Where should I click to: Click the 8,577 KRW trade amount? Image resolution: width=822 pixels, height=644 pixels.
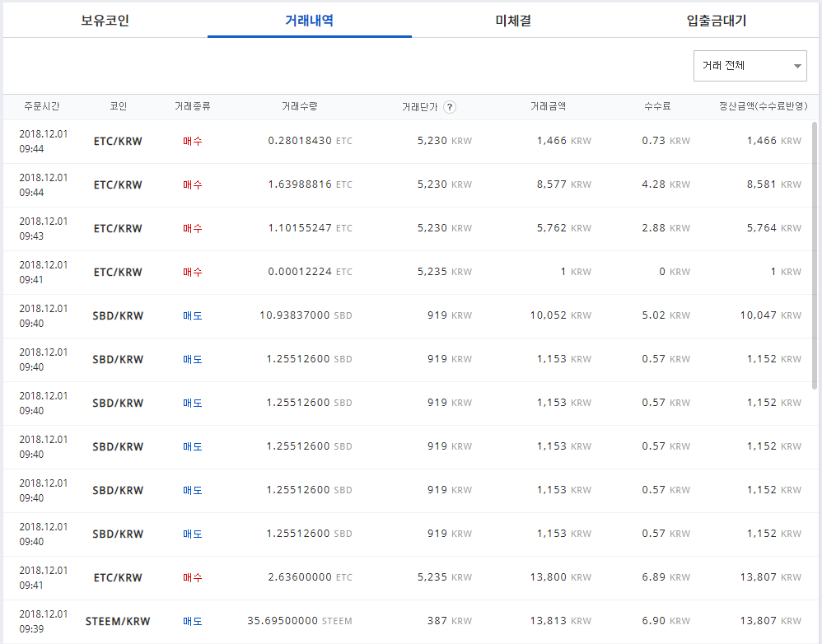(563, 184)
